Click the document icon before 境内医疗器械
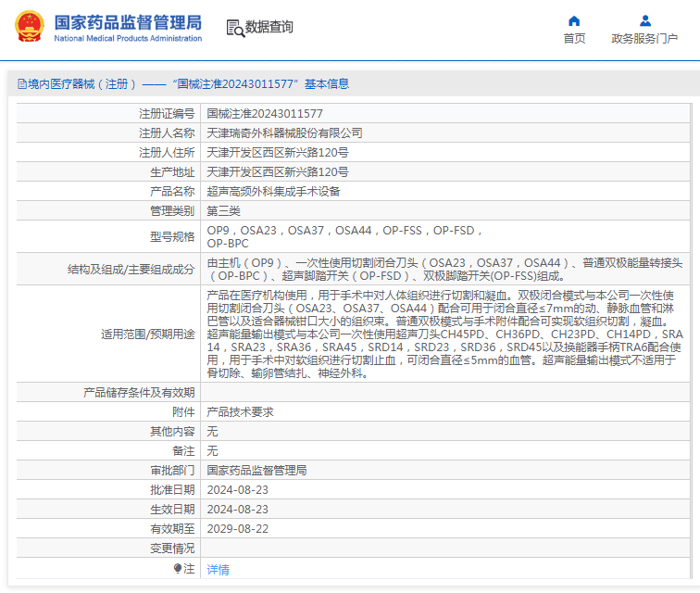The image size is (700, 593). [x=22, y=84]
